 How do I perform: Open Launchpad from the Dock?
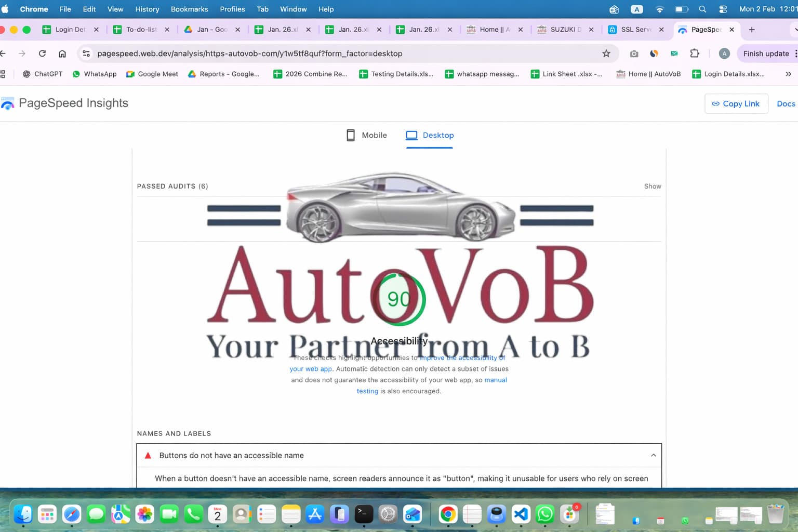(x=47, y=514)
